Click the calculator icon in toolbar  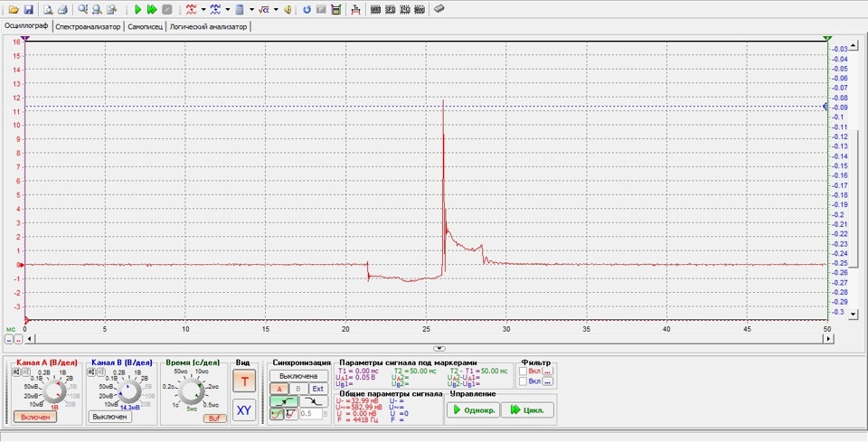click(x=240, y=9)
